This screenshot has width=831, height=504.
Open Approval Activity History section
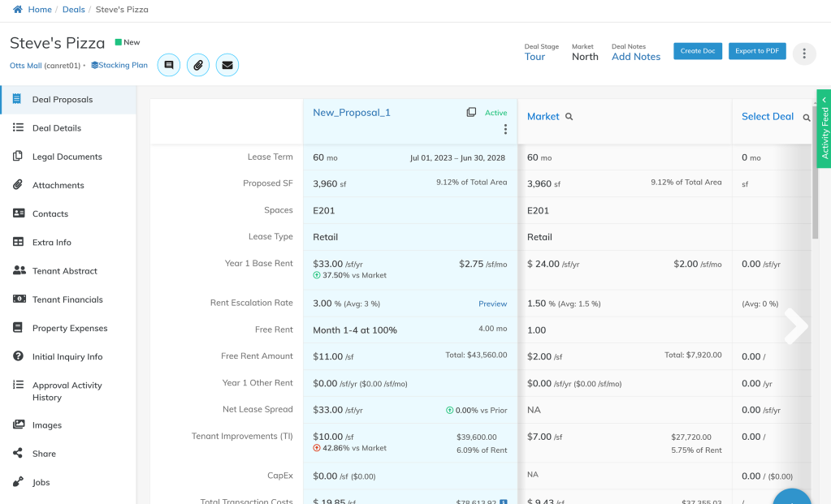tap(67, 391)
